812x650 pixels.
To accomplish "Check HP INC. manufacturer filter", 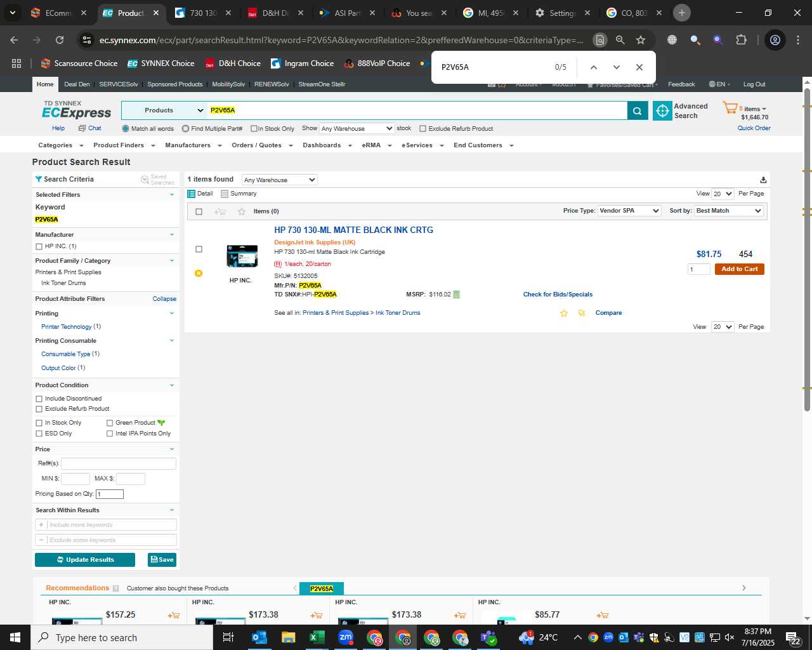I will pyautogui.click(x=39, y=247).
